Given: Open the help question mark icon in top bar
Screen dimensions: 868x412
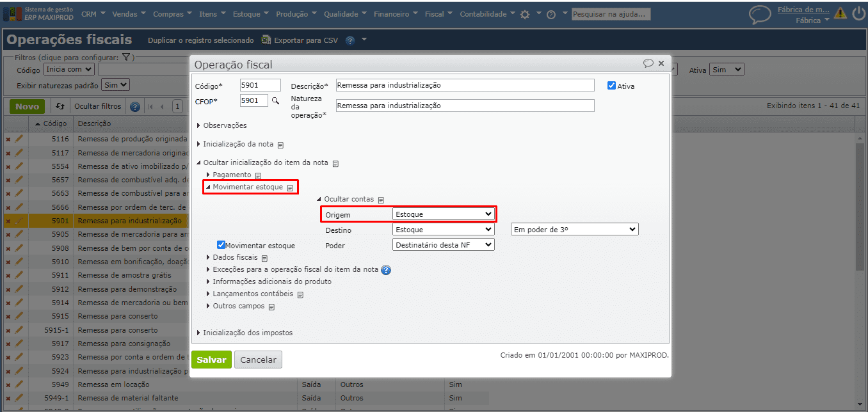Looking at the screenshot, I should click(551, 15).
